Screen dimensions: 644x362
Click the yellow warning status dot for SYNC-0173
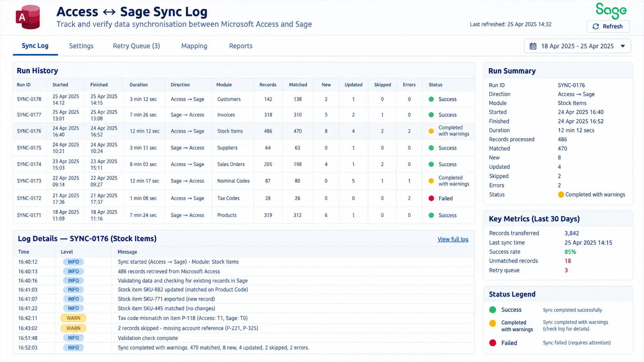click(431, 181)
